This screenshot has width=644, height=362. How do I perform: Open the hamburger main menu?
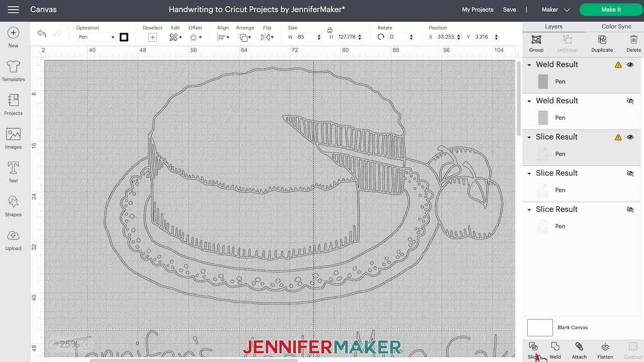[x=13, y=9]
